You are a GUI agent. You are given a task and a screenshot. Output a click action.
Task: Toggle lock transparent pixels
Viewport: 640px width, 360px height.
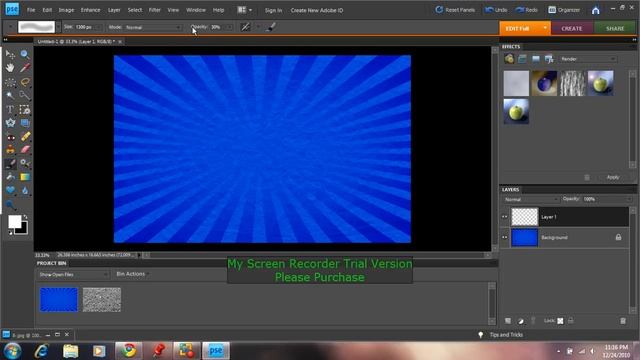pyautogui.click(x=560, y=321)
